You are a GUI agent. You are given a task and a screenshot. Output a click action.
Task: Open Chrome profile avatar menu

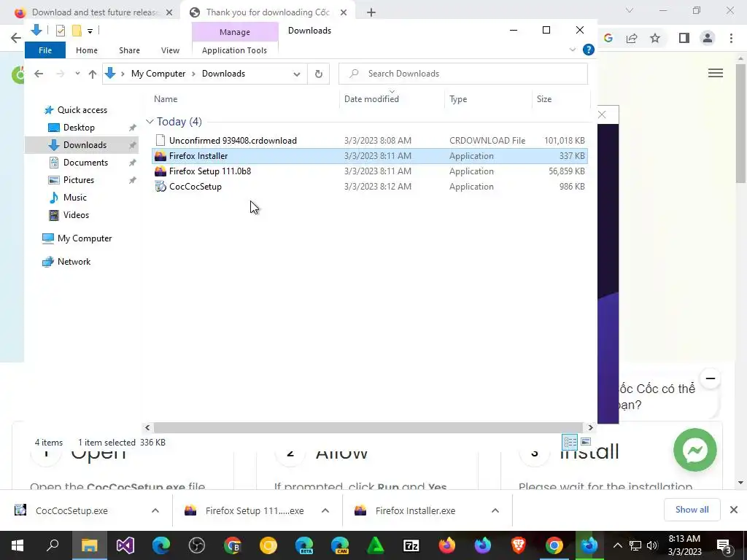[708, 38]
